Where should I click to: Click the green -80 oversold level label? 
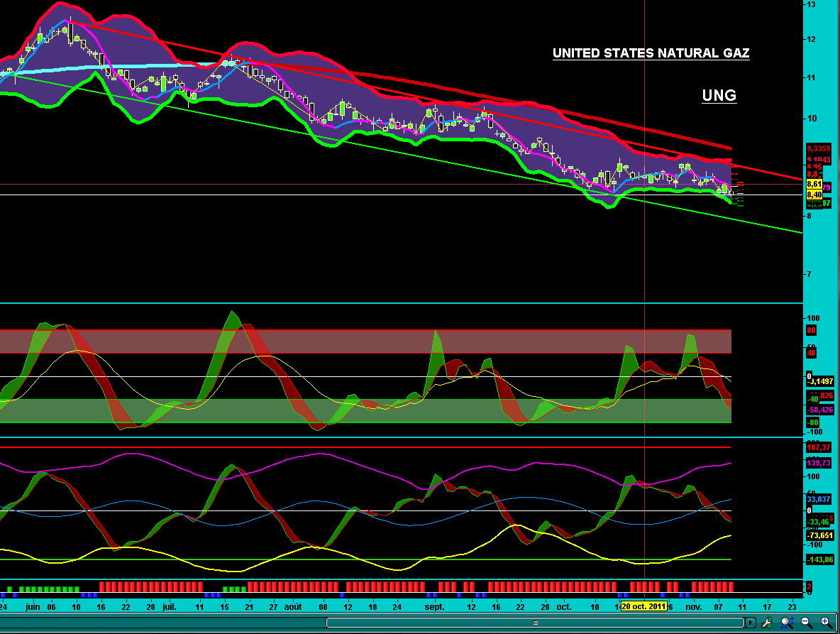pyautogui.click(x=813, y=422)
